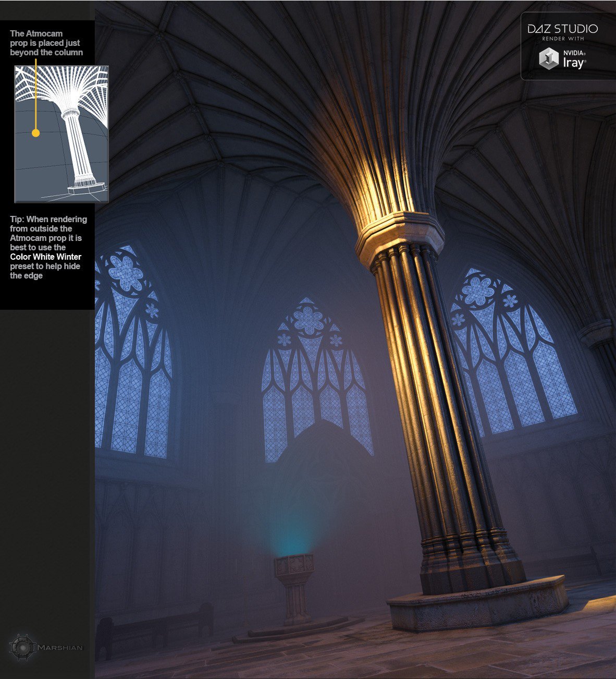
Task: Click the DAZ Studio logo text
Action: (x=562, y=29)
